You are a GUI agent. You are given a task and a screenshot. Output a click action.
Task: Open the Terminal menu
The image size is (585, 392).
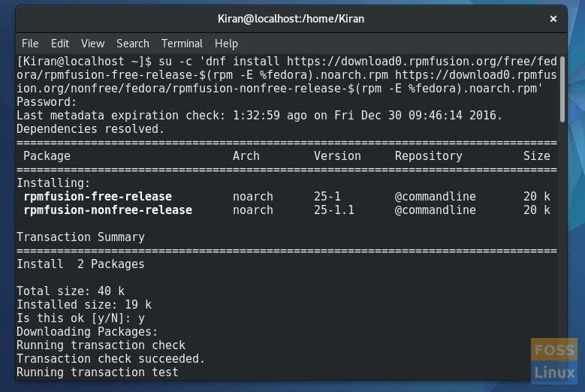[182, 44]
